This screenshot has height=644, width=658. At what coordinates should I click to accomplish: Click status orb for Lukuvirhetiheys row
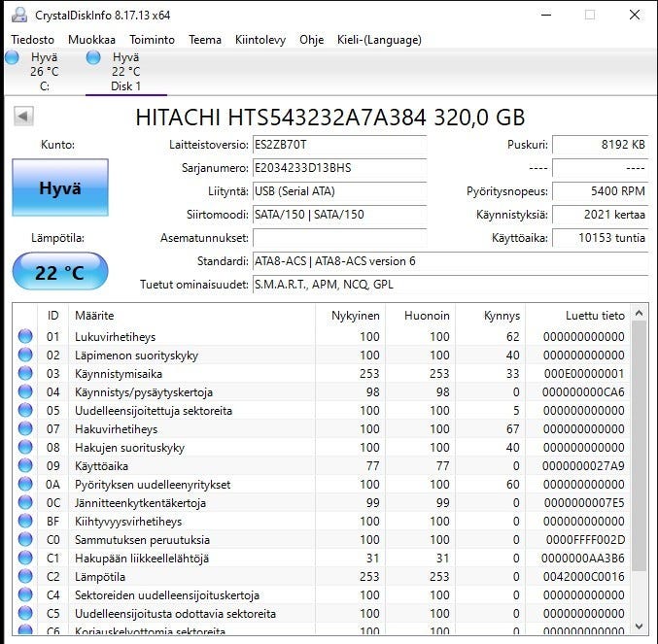[25, 337]
